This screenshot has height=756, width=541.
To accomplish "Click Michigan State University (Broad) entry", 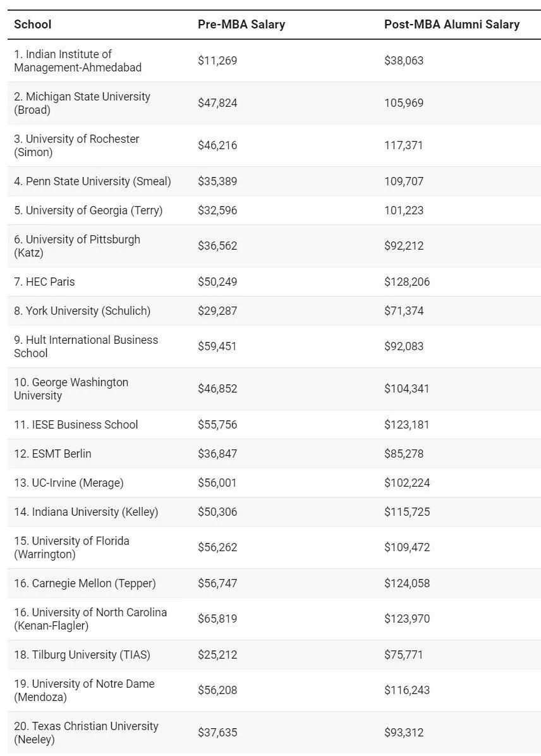I will 82,103.
